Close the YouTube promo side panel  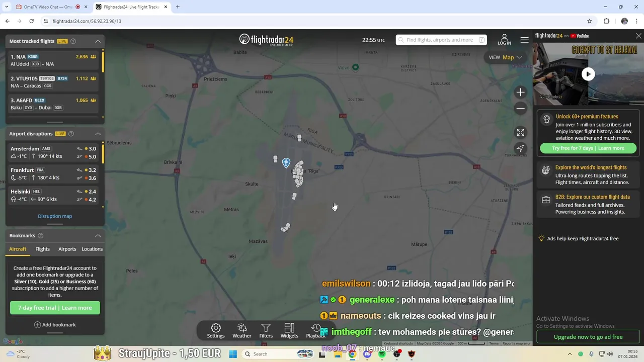point(638,36)
